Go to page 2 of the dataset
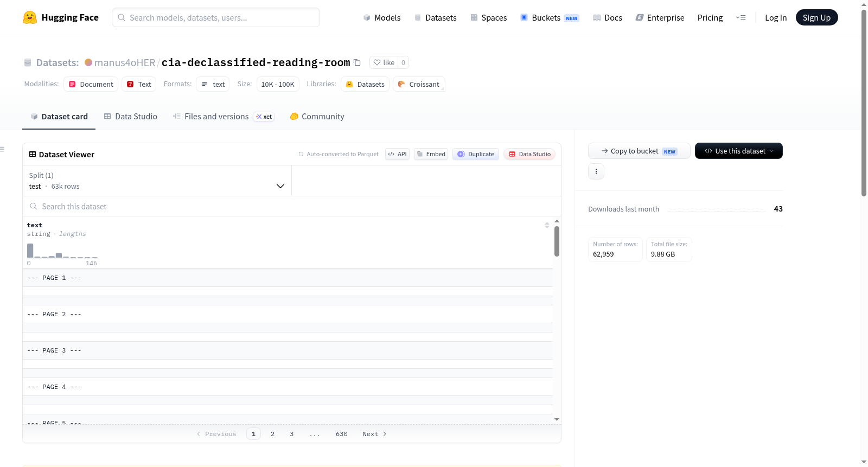 (272, 434)
